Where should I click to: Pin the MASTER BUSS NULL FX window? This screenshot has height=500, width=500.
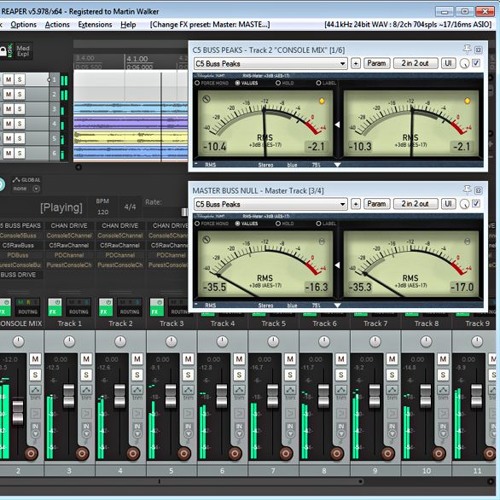pos(467,190)
